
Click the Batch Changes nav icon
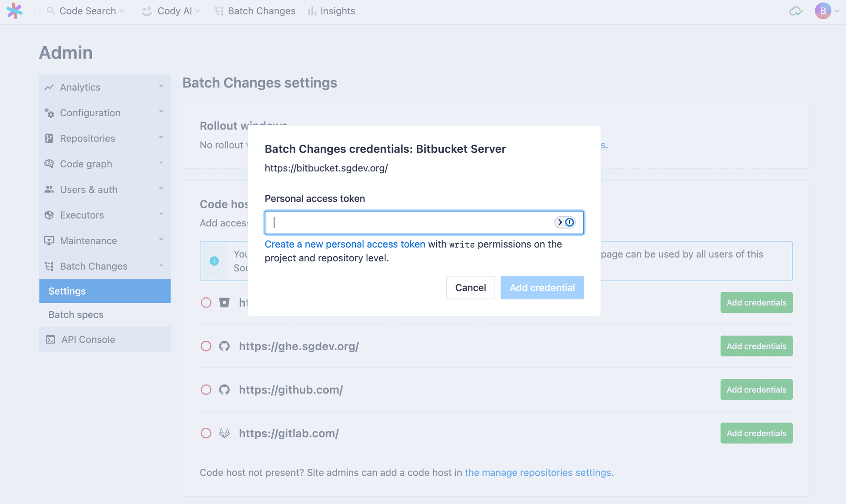(x=219, y=11)
